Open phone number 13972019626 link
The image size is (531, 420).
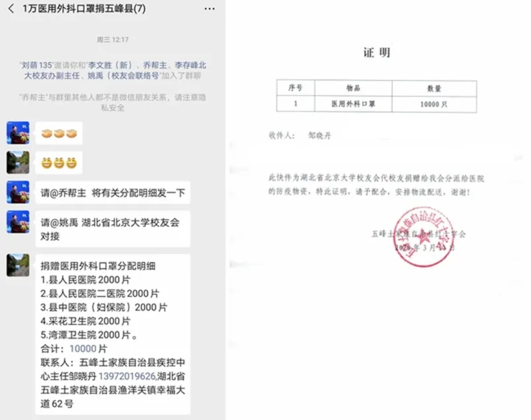click(x=127, y=376)
